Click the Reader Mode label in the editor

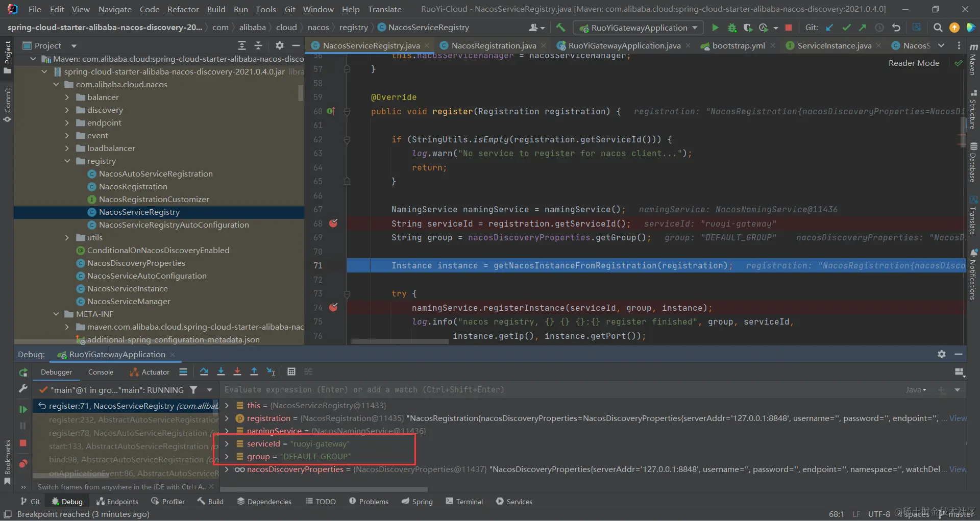click(914, 63)
